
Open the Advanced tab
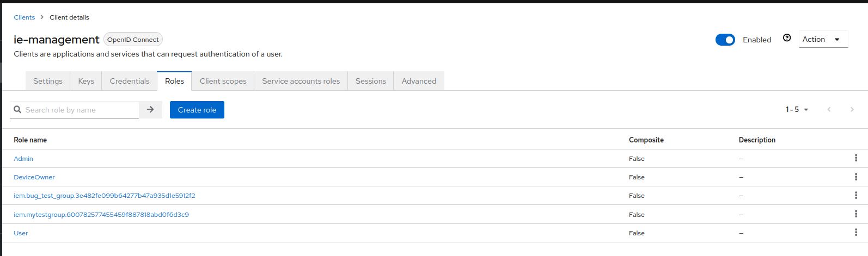pyautogui.click(x=419, y=81)
